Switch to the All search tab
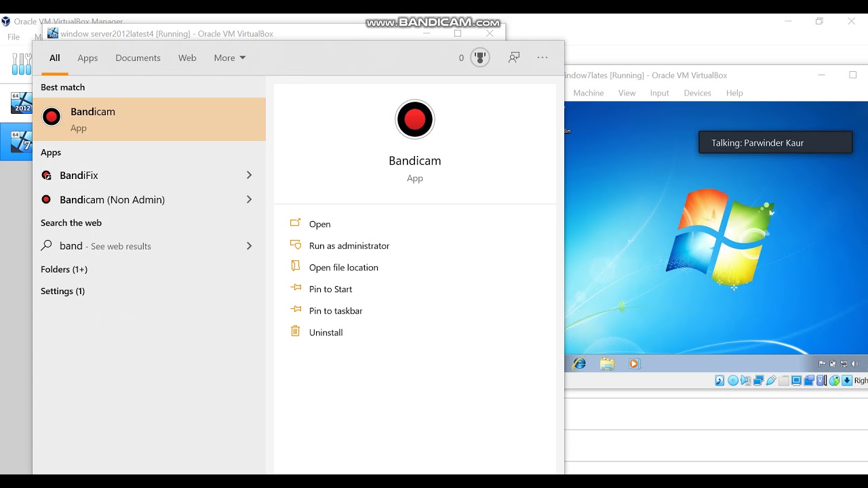 coord(55,58)
